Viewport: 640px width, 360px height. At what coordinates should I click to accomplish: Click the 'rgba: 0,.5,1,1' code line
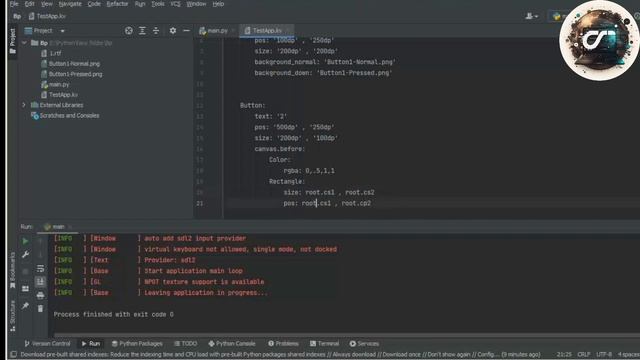(x=309, y=171)
